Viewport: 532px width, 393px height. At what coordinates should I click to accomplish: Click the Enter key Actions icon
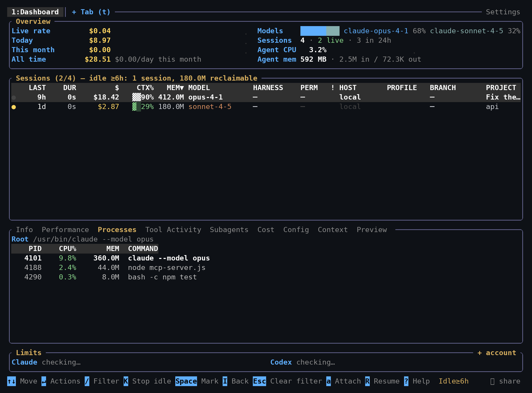(x=44, y=381)
